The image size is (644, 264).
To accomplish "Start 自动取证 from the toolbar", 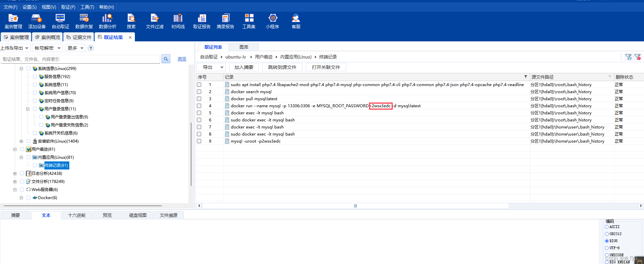I will click(60, 22).
